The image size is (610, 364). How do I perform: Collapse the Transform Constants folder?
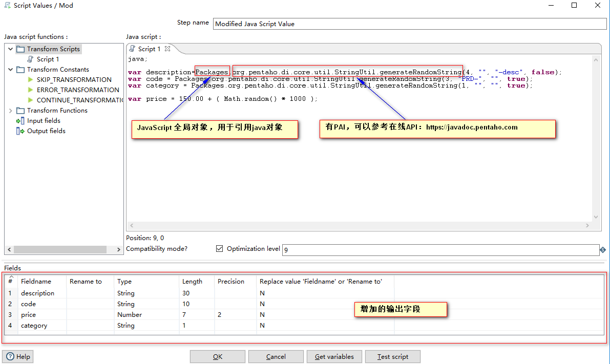10,69
